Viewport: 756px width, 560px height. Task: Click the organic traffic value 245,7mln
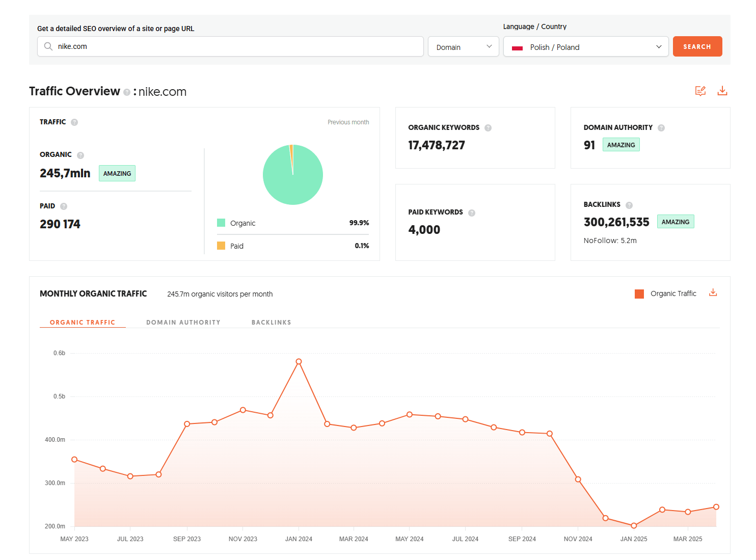click(65, 173)
